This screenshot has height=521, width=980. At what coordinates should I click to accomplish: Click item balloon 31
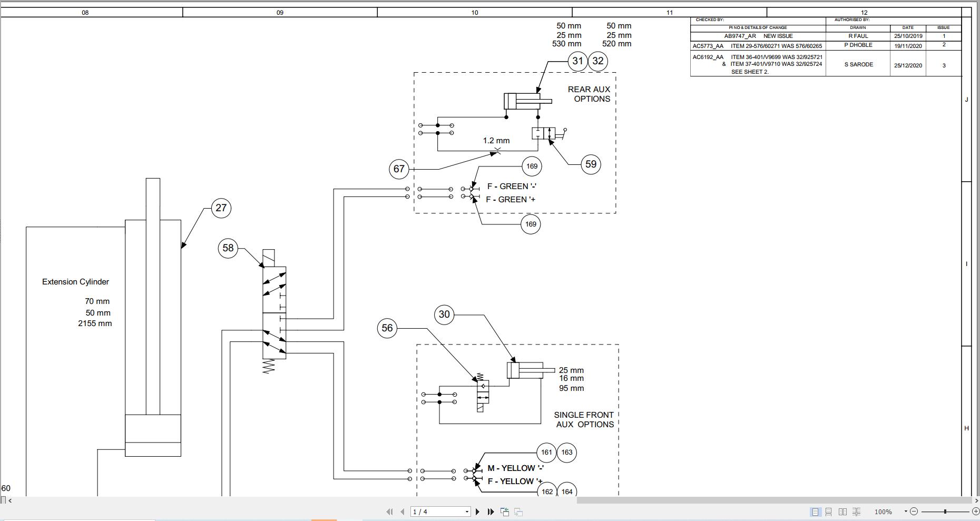pyautogui.click(x=578, y=61)
